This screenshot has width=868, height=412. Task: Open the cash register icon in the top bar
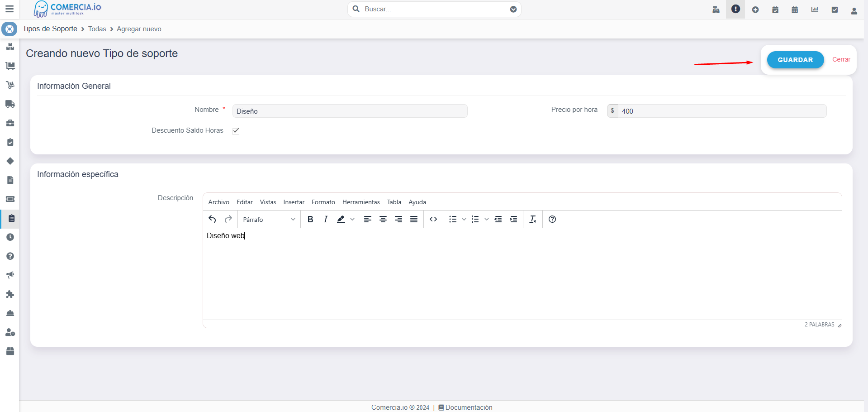pyautogui.click(x=716, y=10)
